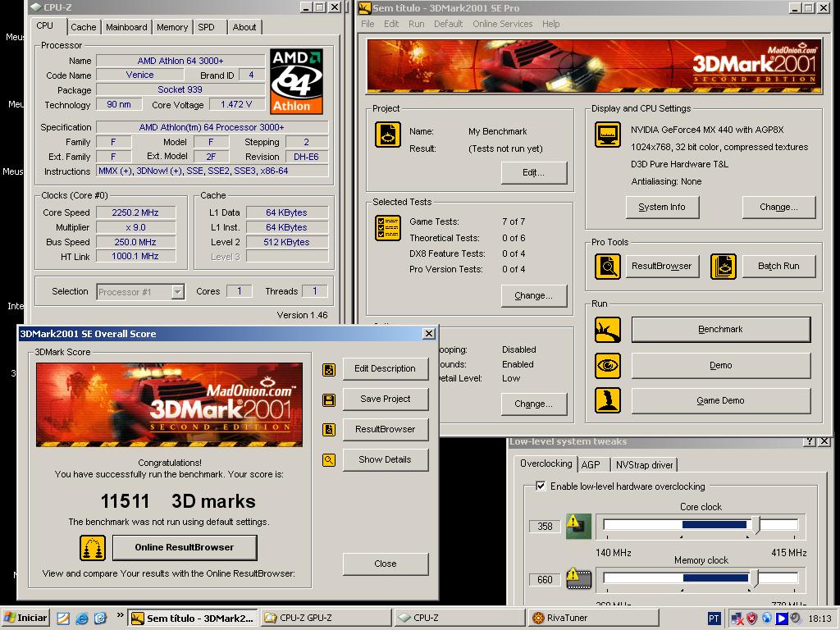Screen dimensions: 840x630
Task: Click the Core Speed 2250.2 MHz field
Action: (135, 212)
